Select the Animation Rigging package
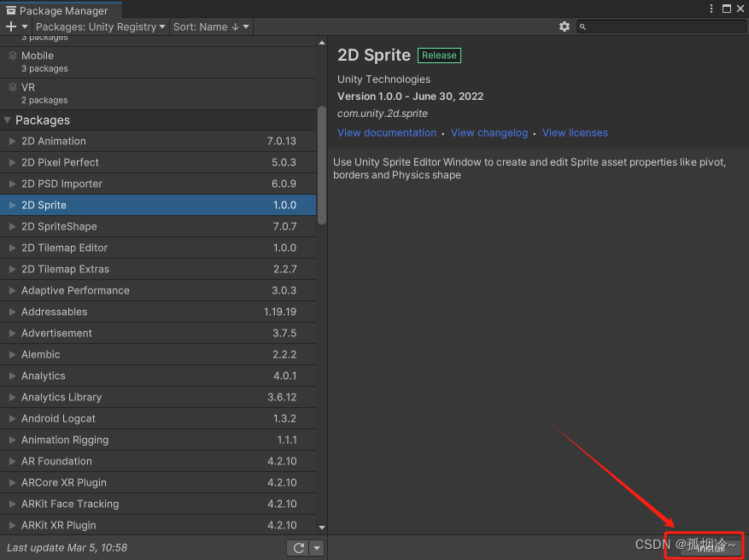The image size is (749, 560). 158,440
